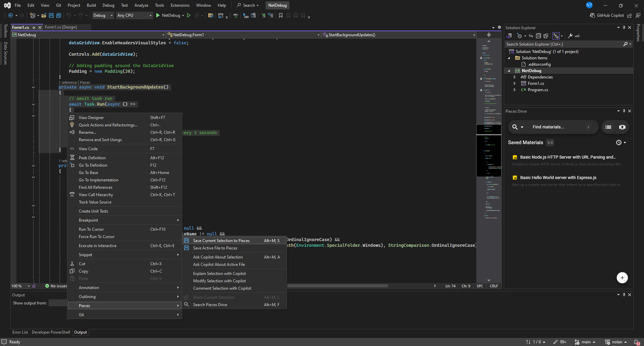This screenshot has width=644, height=346.
Task: Open the Extensions menu in menu bar
Action: (180, 5)
